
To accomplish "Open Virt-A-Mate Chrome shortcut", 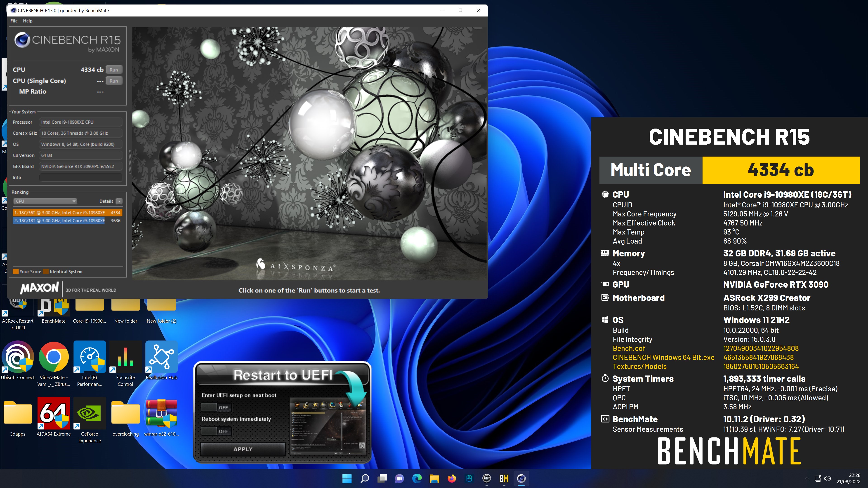I will (x=54, y=364).
